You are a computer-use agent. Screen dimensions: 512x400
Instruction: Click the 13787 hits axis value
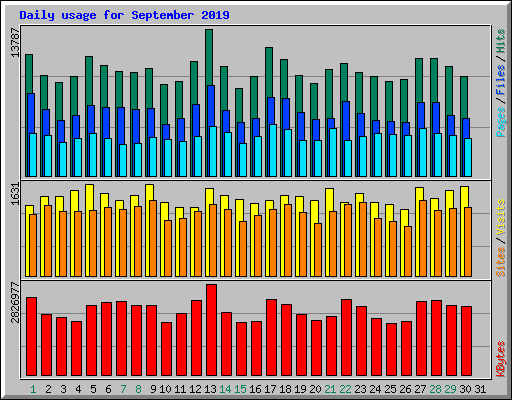16,43
